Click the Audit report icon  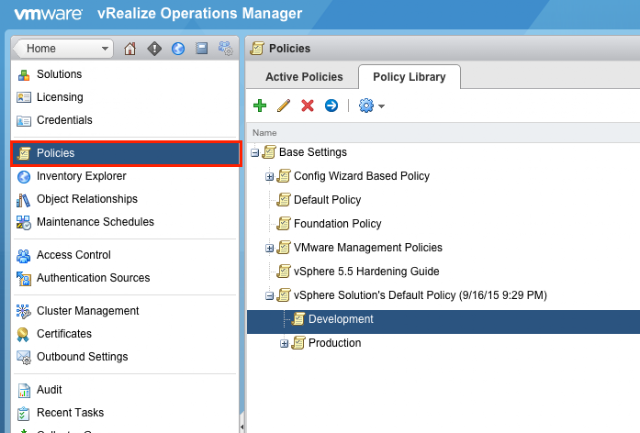click(x=24, y=391)
